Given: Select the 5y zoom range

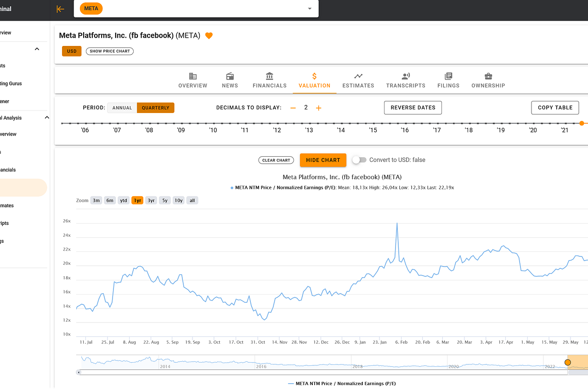Looking at the screenshot, I should tap(164, 200).
